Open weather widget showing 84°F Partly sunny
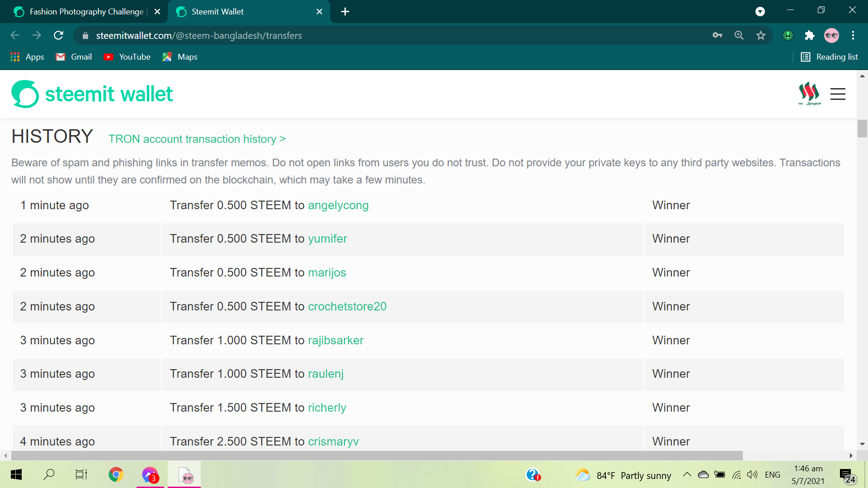This screenshot has height=488, width=868. pos(624,475)
